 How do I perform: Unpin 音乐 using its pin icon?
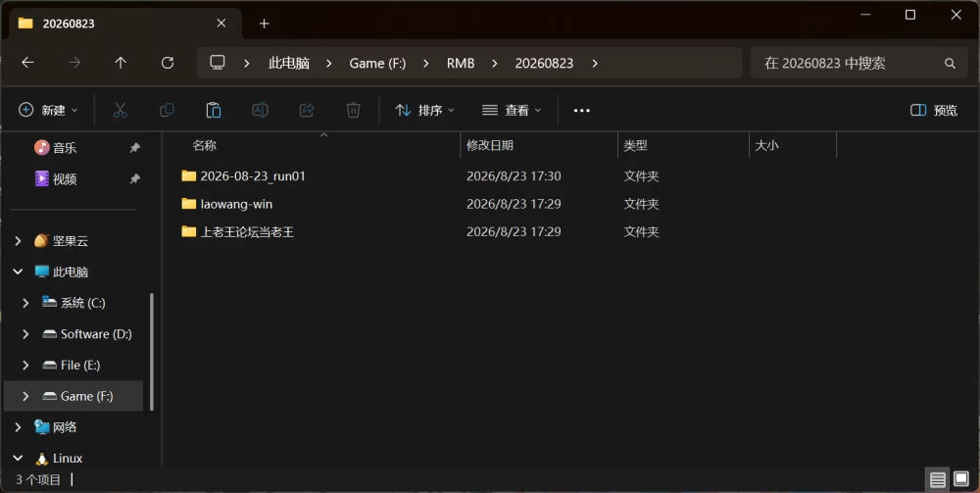coord(134,148)
